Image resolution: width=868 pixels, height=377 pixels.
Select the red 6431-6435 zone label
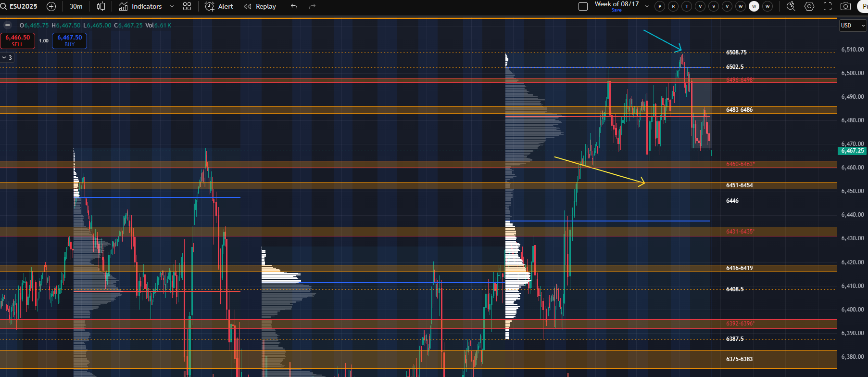(740, 232)
